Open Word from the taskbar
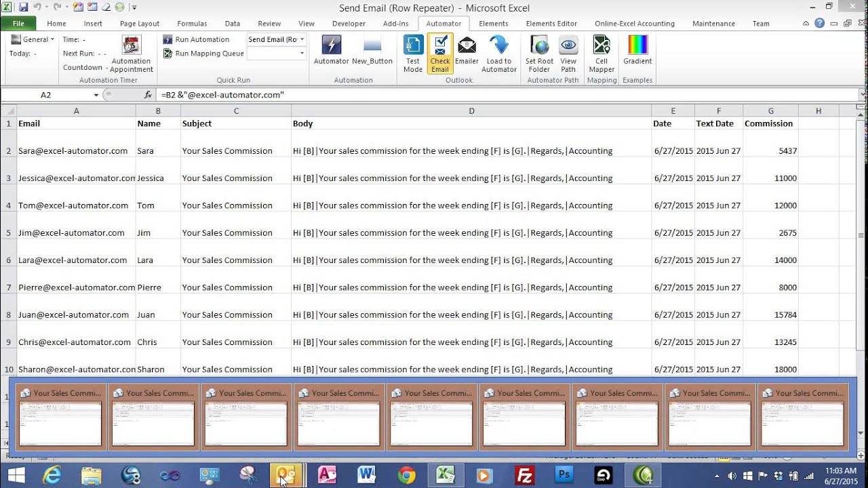The width and height of the screenshot is (868, 488). point(367,475)
